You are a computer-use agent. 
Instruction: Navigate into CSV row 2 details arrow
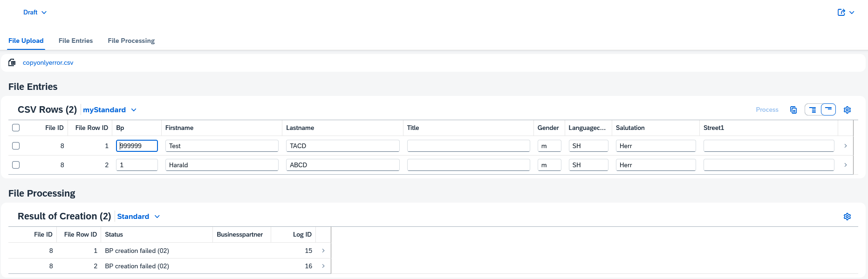tap(845, 165)
